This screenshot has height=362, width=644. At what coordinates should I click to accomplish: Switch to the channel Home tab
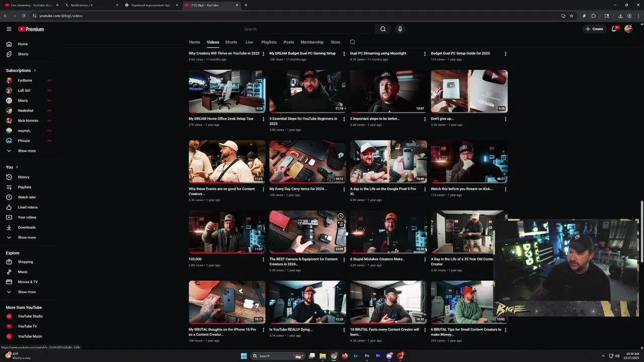[195, 42]
